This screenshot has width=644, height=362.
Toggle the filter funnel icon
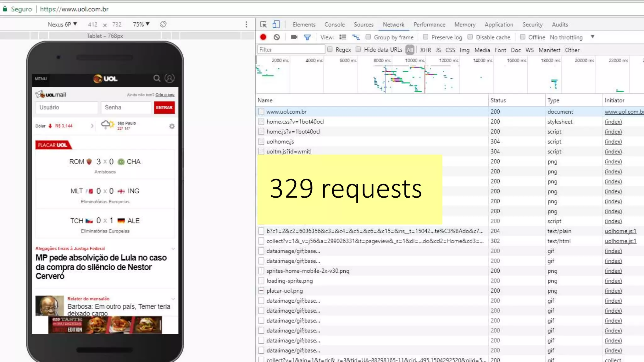tap(307, 37)
